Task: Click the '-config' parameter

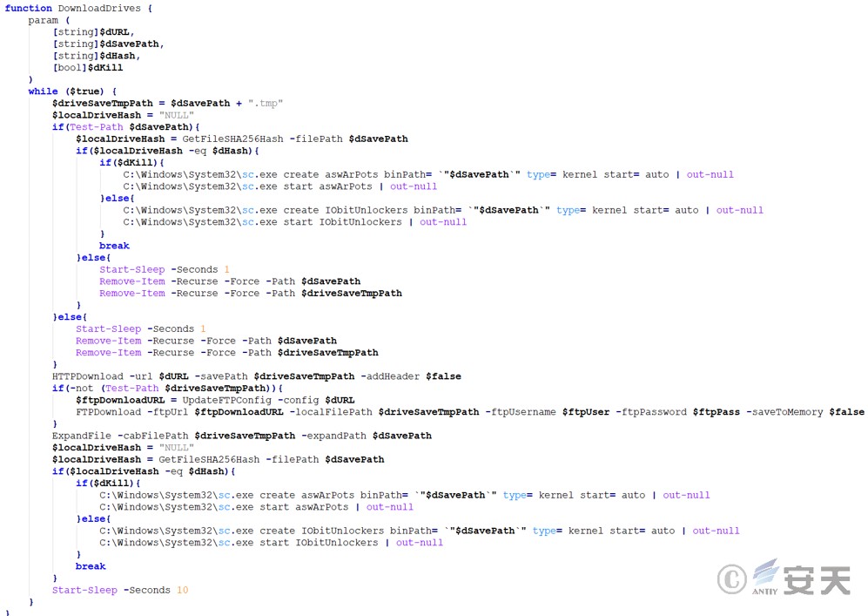Action: (x=299, y=400)
